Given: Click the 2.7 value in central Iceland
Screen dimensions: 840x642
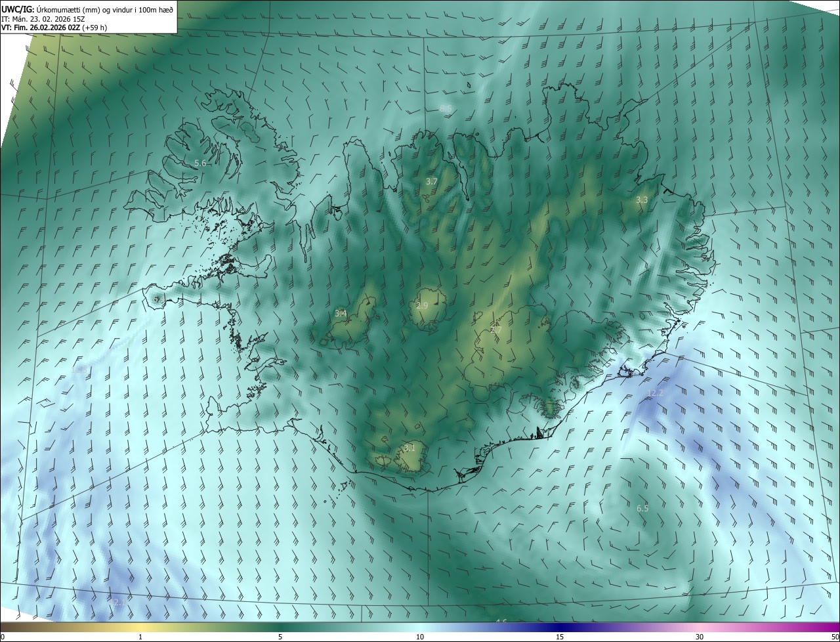Looking at the screenshot, I should 495,330.
